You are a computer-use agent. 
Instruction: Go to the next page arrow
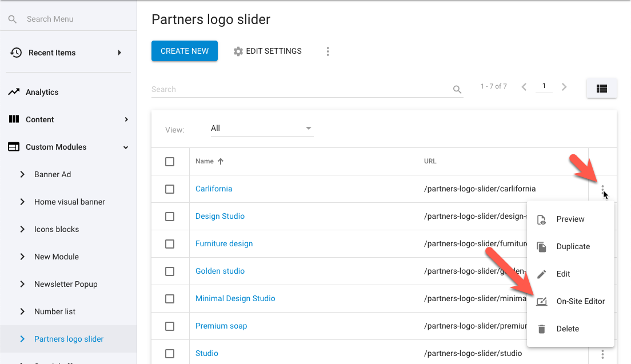pos(564,87)
